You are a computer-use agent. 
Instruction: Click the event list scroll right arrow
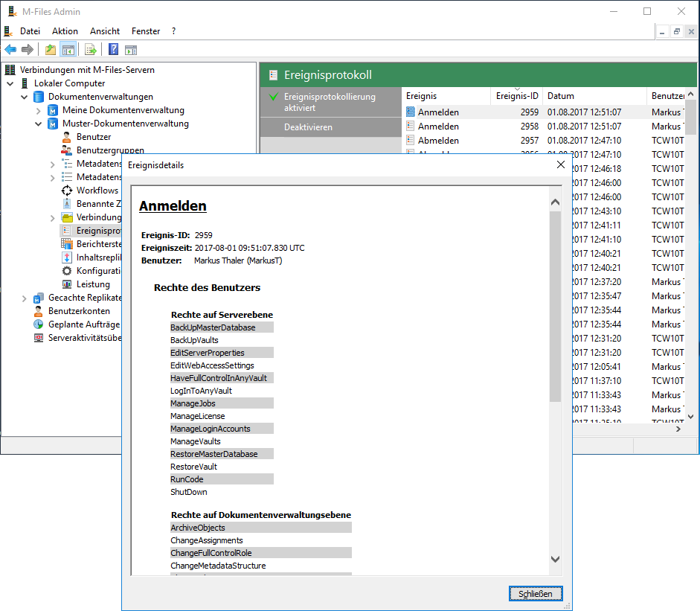(678, 429)
